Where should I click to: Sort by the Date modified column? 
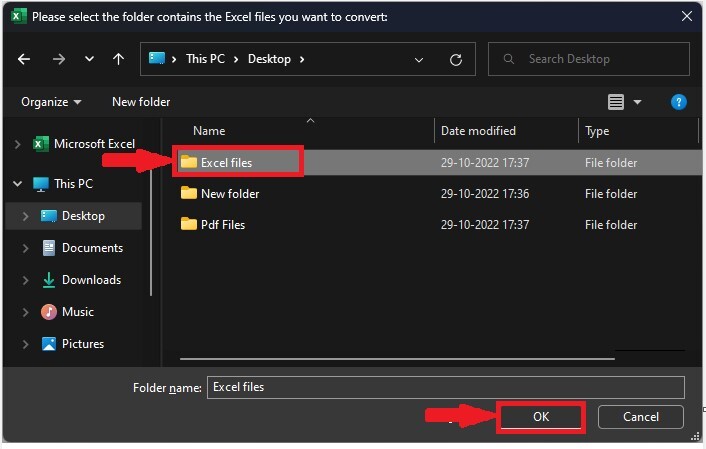(478, 131)
